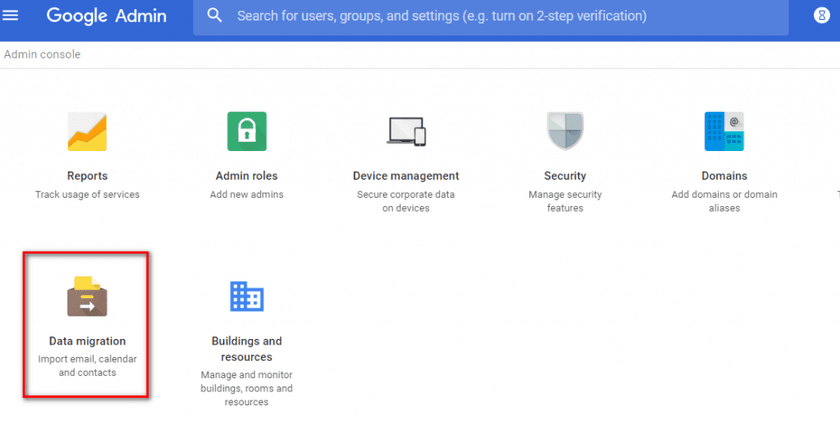The height and width of the screenshot is (424, 840).
Task: Open the Data migration box icon
Action: coord(87,297)
